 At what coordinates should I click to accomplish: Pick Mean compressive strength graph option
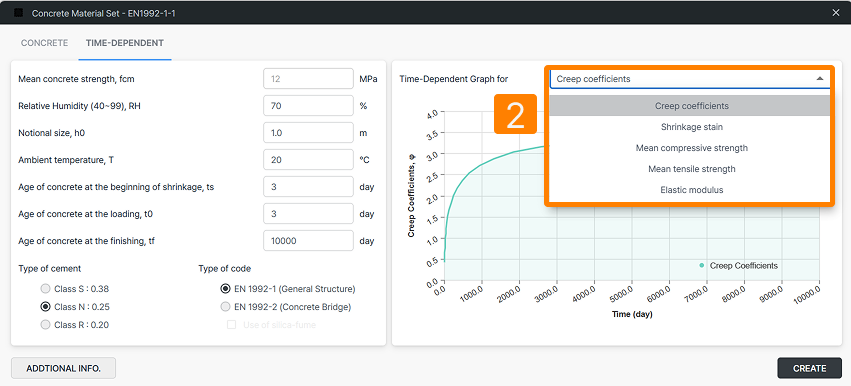(691, 148)
